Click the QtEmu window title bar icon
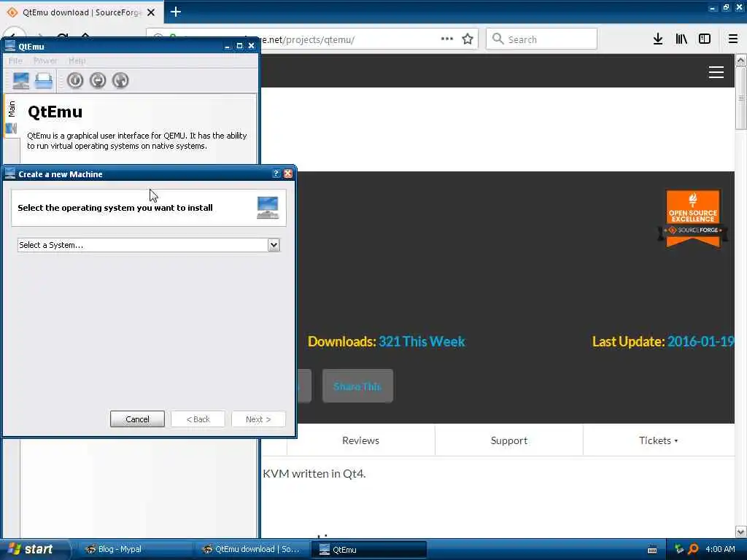Viewport: 747px width, 560px height. click(x=10, y=46)
